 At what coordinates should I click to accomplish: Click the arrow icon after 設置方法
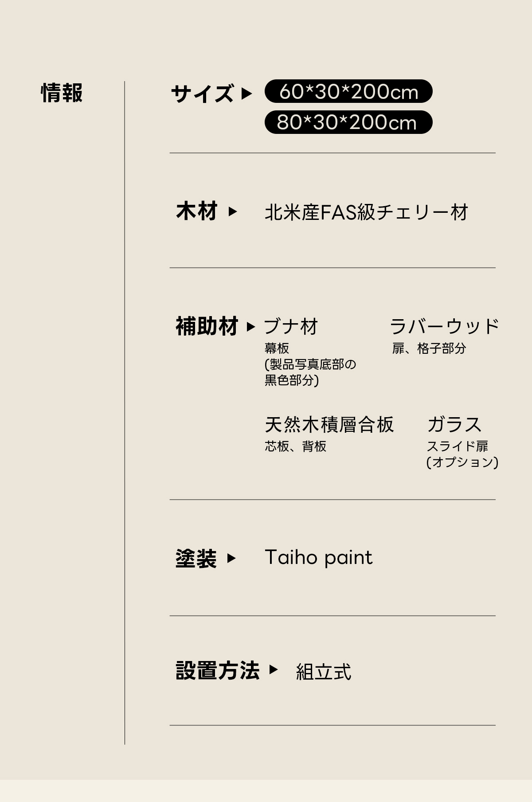[274, 669]
